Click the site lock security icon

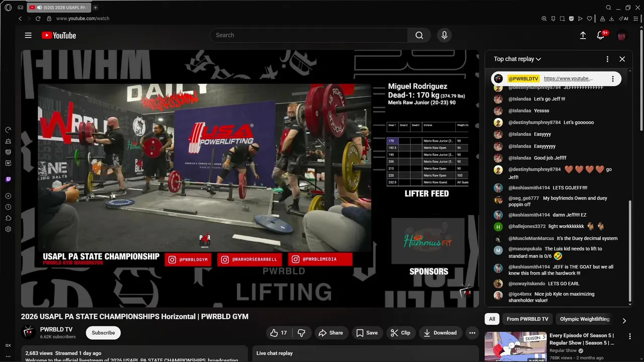49,19
